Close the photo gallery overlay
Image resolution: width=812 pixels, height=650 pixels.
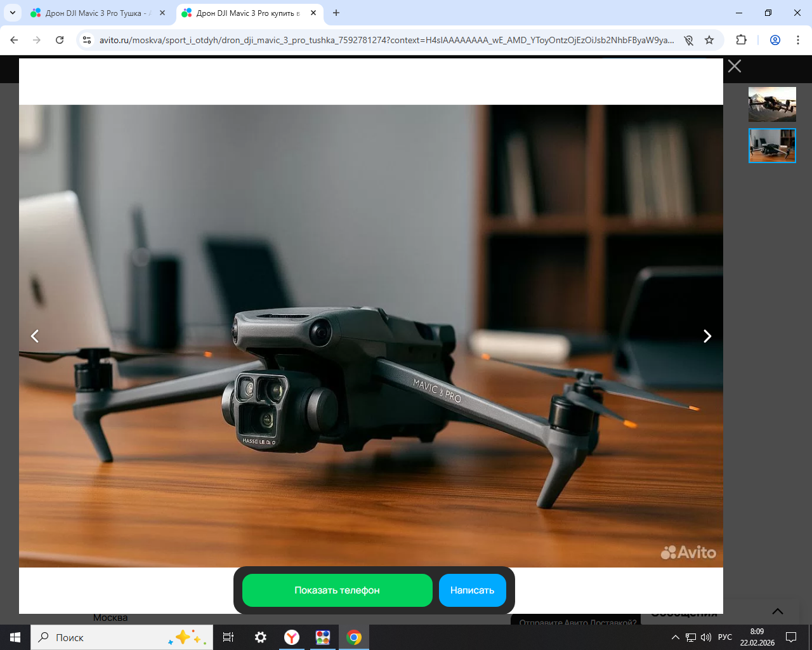pyautogui.click(x=735, y=66)
